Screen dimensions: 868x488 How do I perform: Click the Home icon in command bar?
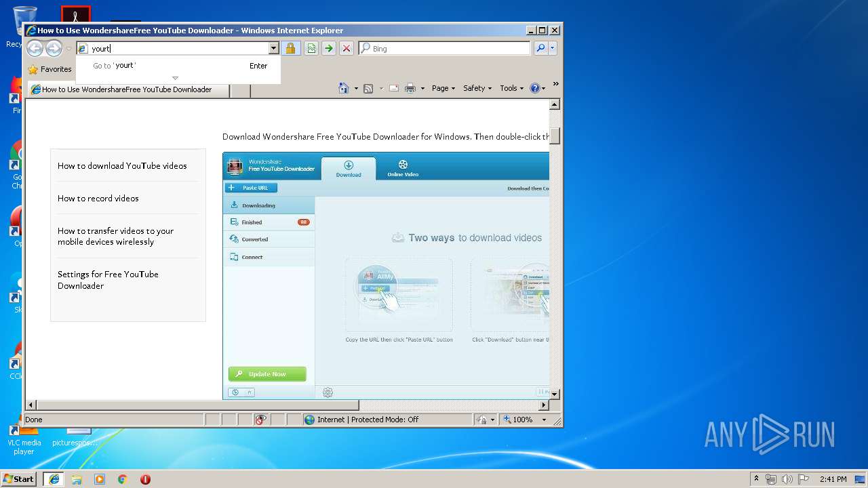[x=344, y=88]
